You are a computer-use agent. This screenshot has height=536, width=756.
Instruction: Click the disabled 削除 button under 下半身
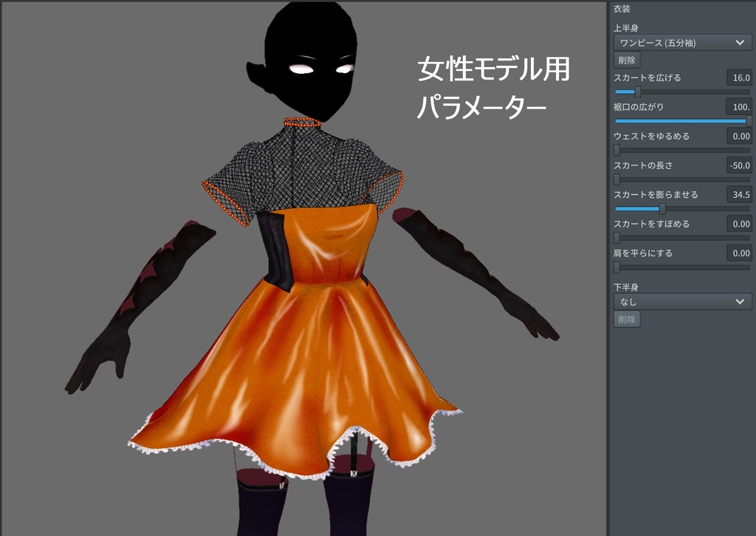(x=625, y=318)
